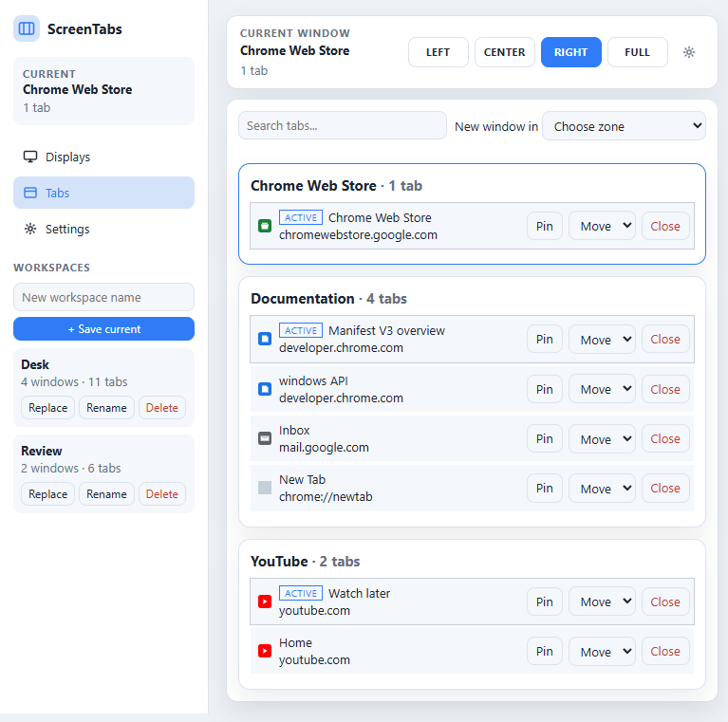Pin the Chrome Web Store tab

[x=545, y=226]
